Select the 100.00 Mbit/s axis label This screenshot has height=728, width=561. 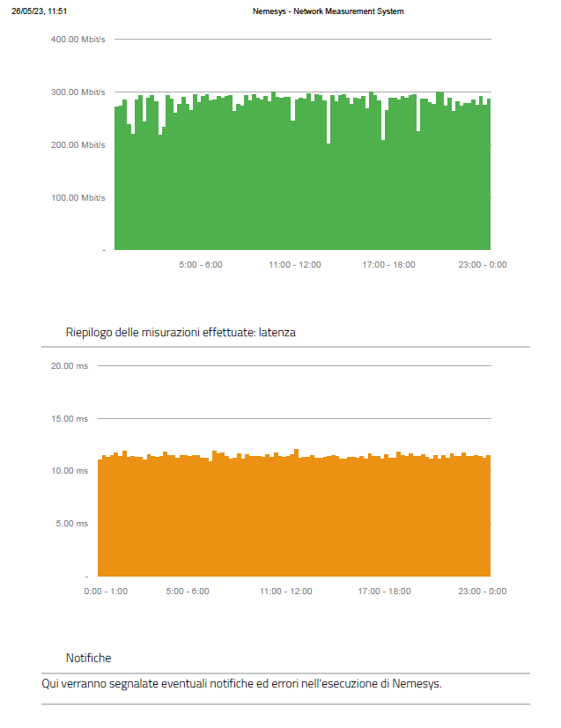coord(78,198)
